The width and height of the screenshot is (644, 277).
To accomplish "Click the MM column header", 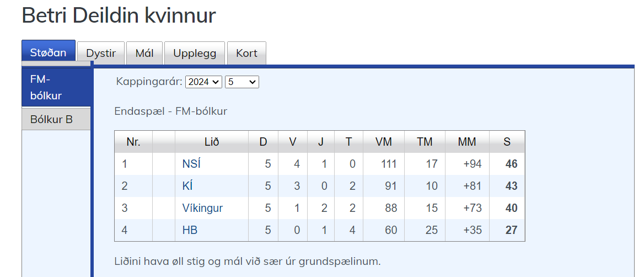I will 466,142.
